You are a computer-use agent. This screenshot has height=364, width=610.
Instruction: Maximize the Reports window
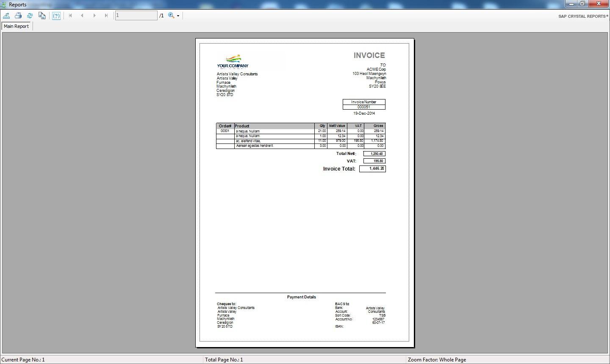[582, 4]
